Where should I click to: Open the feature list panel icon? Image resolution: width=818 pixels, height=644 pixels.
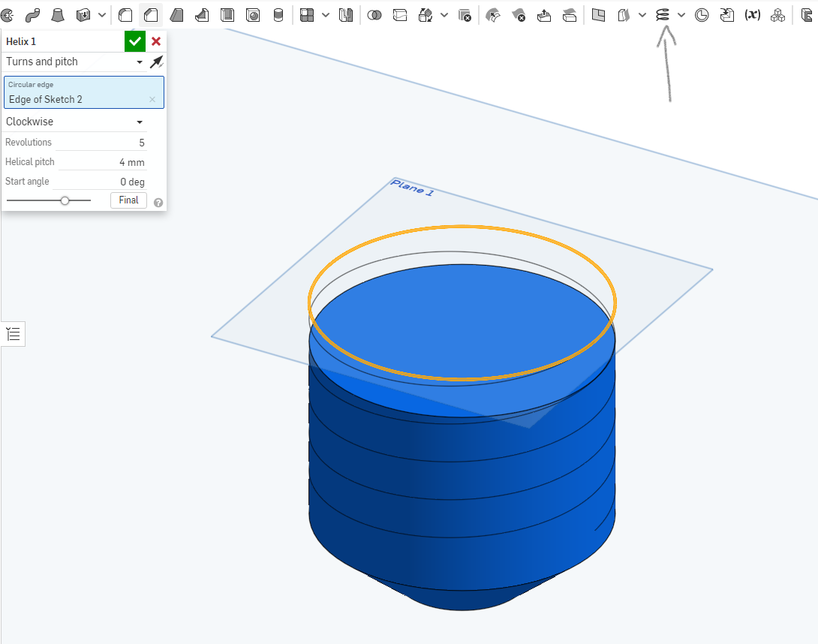pos(13,334)
